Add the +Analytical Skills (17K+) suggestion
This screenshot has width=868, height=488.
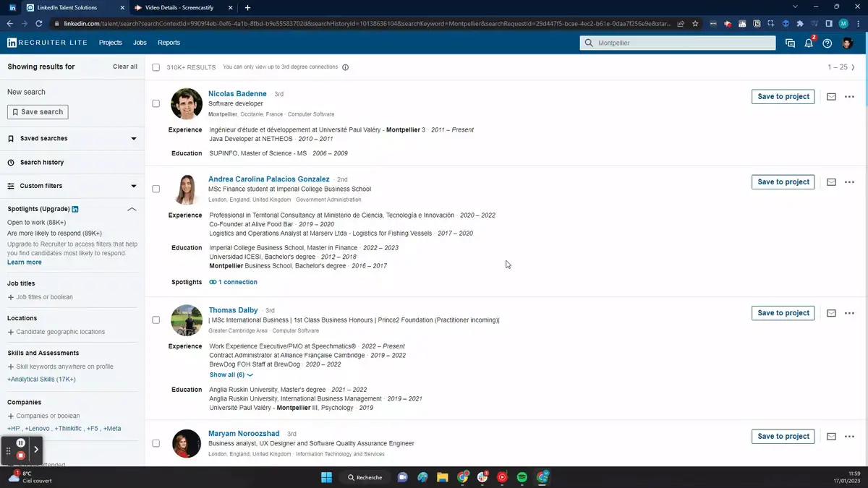pos(41,380)
